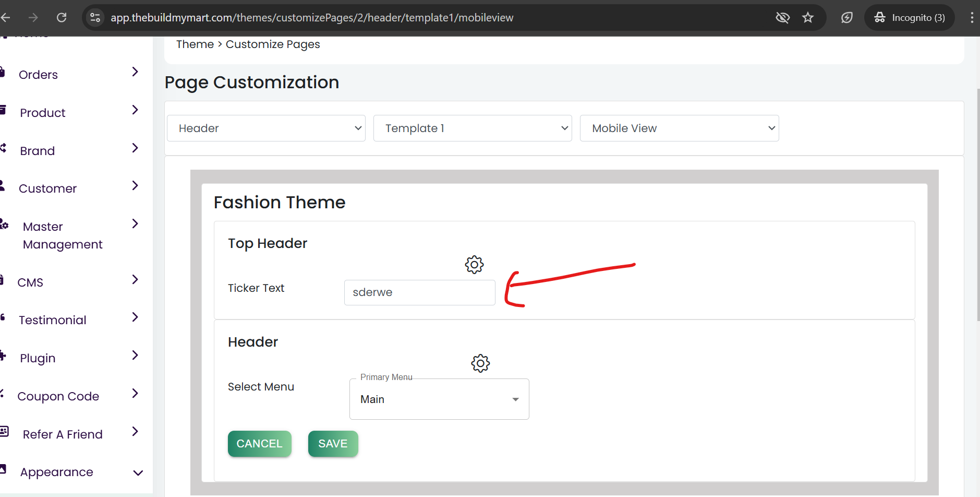Click the Select Menu label
980x497 pixels.
261,387
